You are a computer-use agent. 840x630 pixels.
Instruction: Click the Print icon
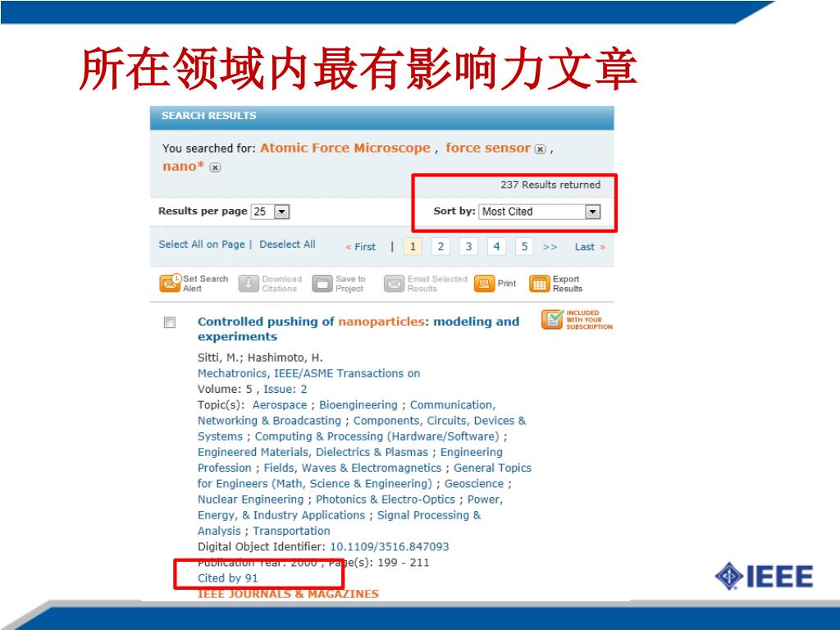click(x=484, y=283)
